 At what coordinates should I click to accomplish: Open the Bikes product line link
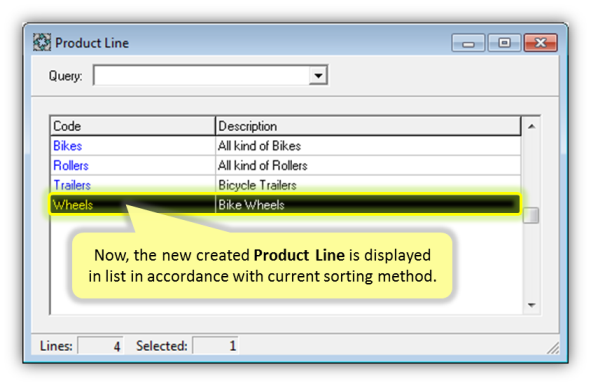[x=67, y=146]
